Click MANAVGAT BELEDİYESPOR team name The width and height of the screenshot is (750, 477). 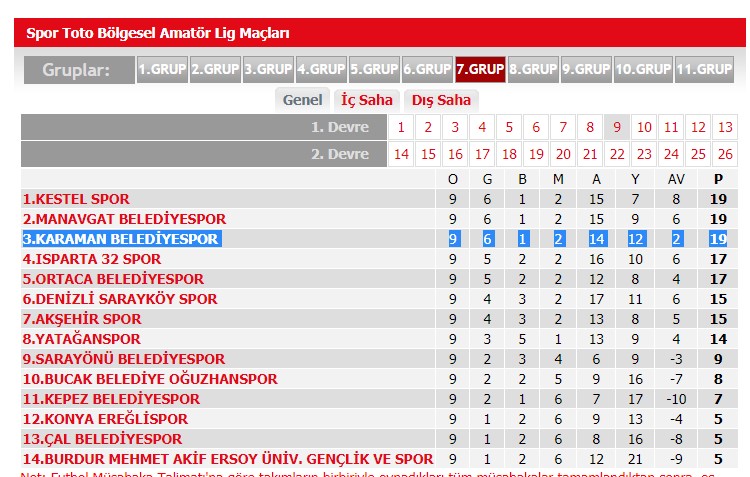point(124,219)
